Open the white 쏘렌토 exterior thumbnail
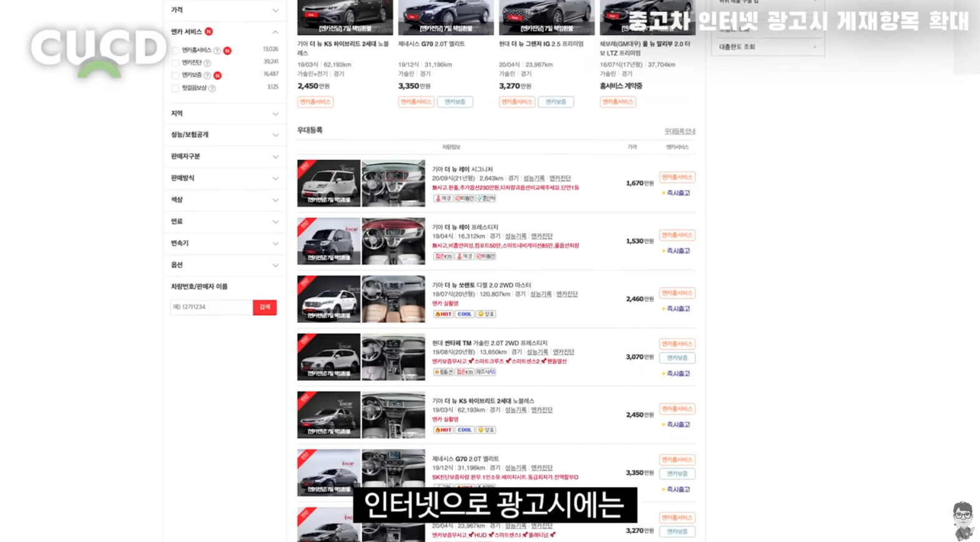 [329, 299]
